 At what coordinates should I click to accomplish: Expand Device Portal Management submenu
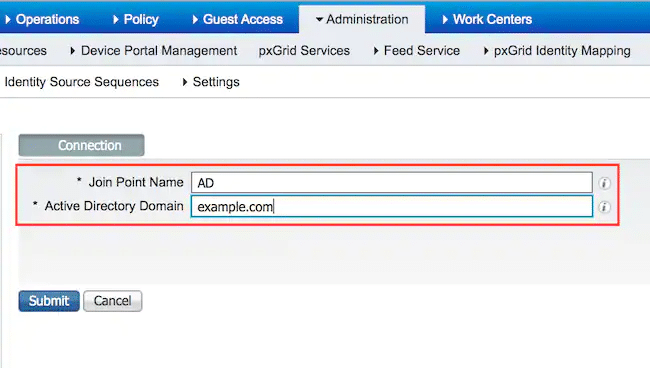pyautogui.click(x=154, y=51)
